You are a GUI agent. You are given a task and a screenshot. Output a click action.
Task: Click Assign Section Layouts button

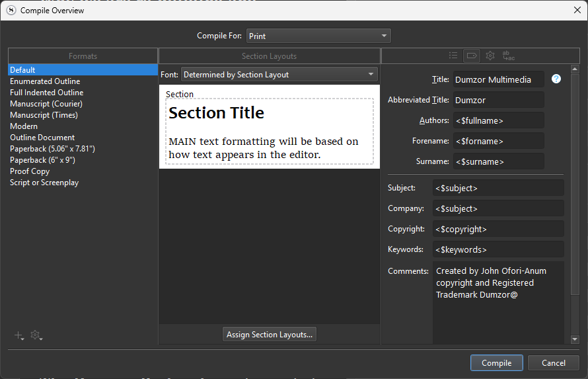tap(270, 335)
